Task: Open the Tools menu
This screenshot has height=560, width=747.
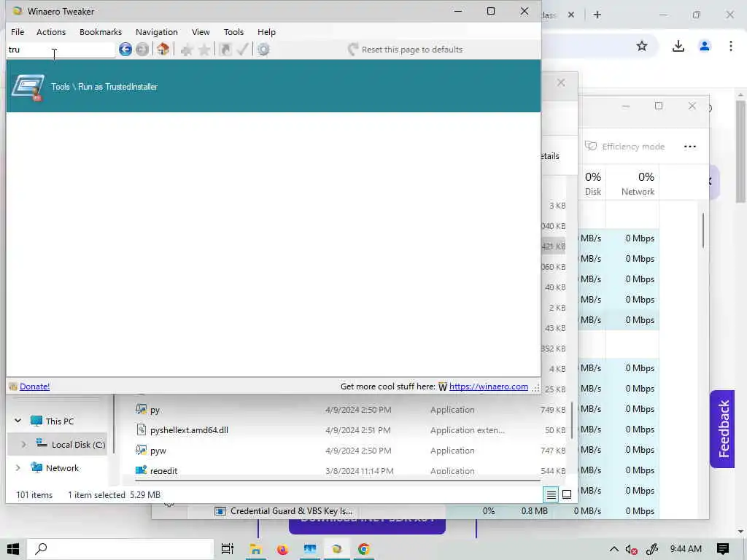Action: 233,32
